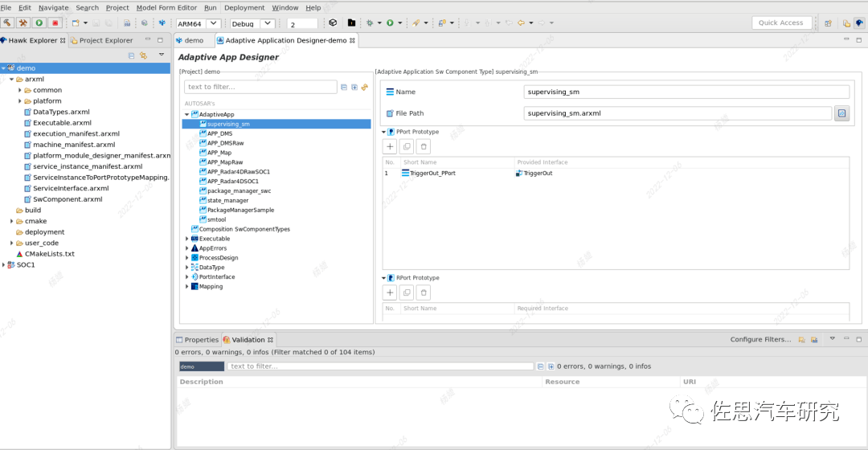Click the hammer build icon in toolbar
868x450 pixels.
7,22
